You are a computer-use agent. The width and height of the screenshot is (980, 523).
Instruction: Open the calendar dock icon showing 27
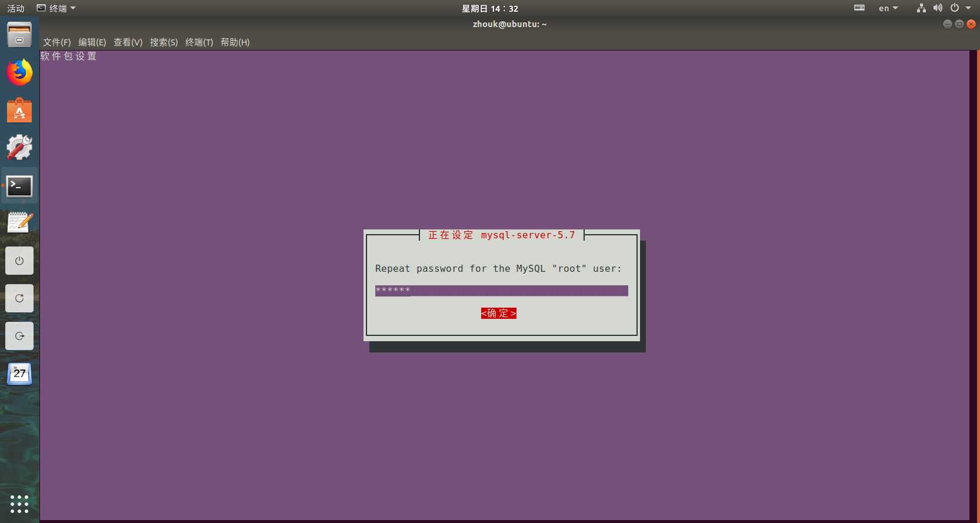click(19, 374)
